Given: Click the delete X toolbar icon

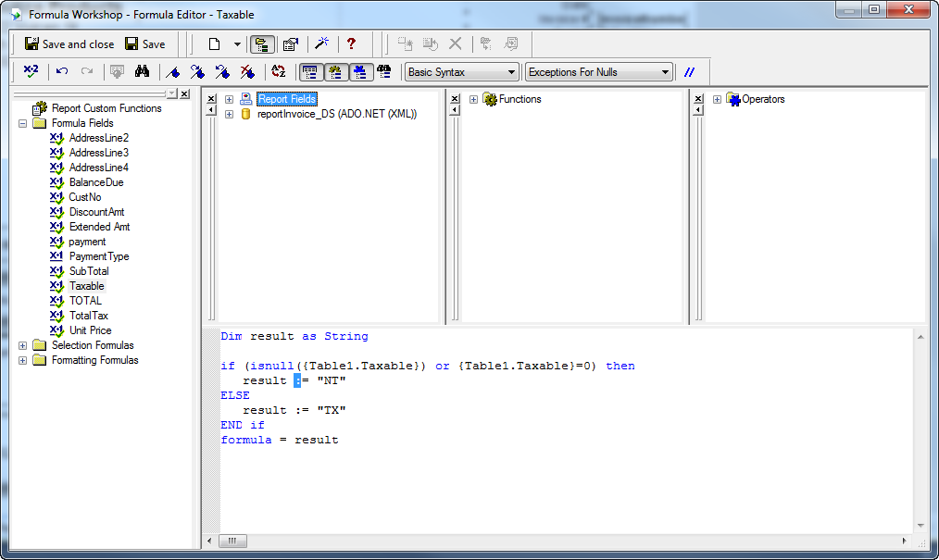Looking at the screenshot, I should [x=455, y=44].
